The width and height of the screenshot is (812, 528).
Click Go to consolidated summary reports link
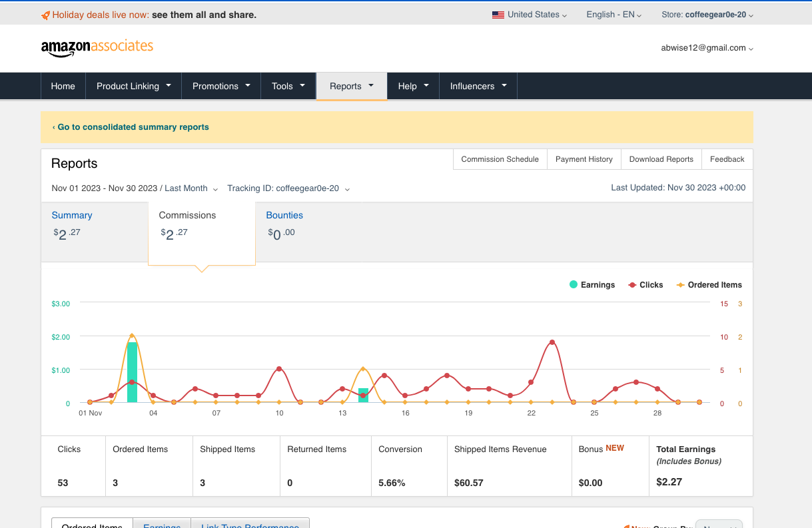click(131, 127)
